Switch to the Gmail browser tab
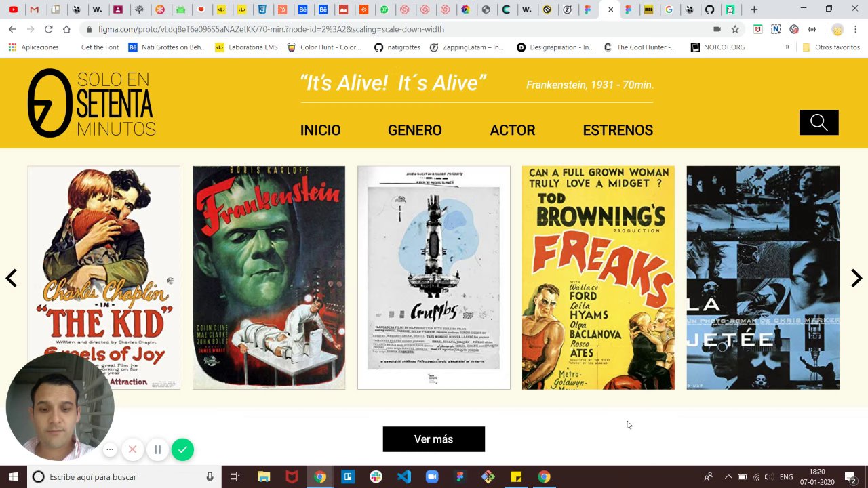 pos(35,9)
